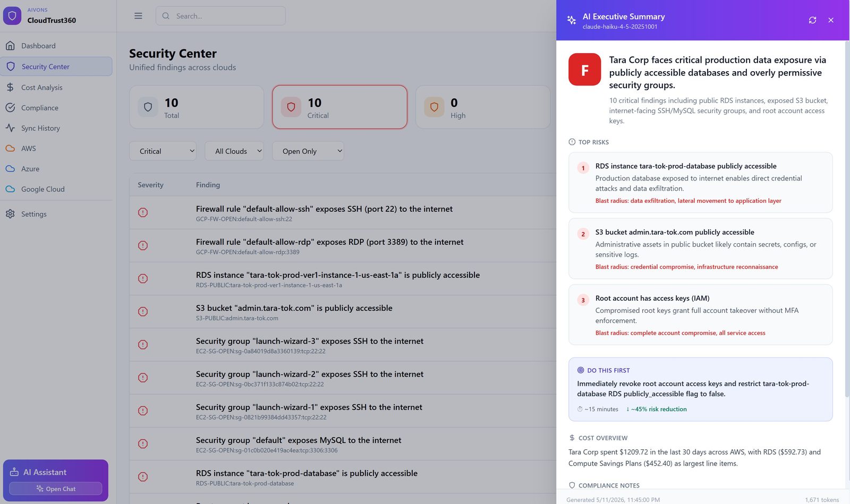This screenshot has height=504, width=850.
Task: Click Open Chat button
Action: 55,489
